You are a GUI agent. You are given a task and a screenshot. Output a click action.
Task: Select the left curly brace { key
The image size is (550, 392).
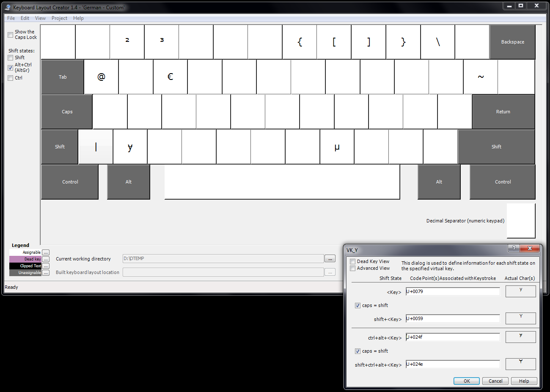pyautogui.click(x=300, y=42)
